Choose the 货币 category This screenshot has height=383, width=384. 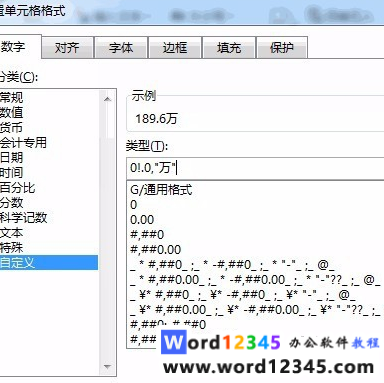pyautogui.click(x=49, y=128)
